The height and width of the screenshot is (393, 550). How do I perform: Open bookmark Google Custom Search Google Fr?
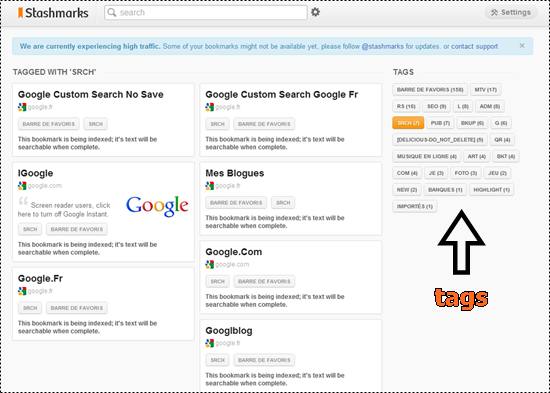click(282, 94)
